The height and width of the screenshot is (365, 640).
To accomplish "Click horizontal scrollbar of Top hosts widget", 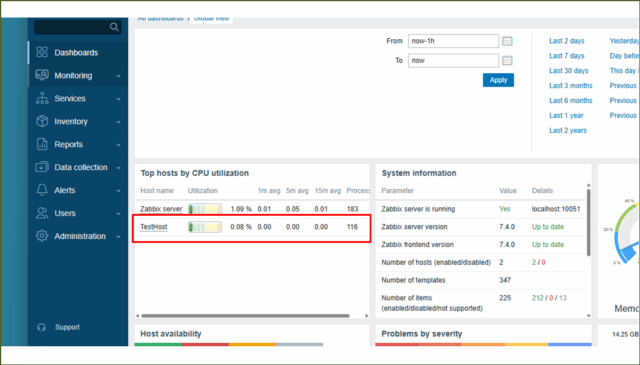I will (245, 316).
